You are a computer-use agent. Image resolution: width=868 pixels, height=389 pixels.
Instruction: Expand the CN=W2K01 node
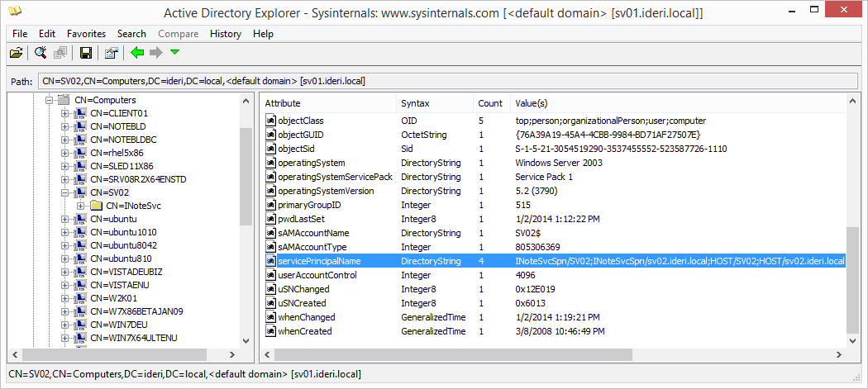coord(64,297)
